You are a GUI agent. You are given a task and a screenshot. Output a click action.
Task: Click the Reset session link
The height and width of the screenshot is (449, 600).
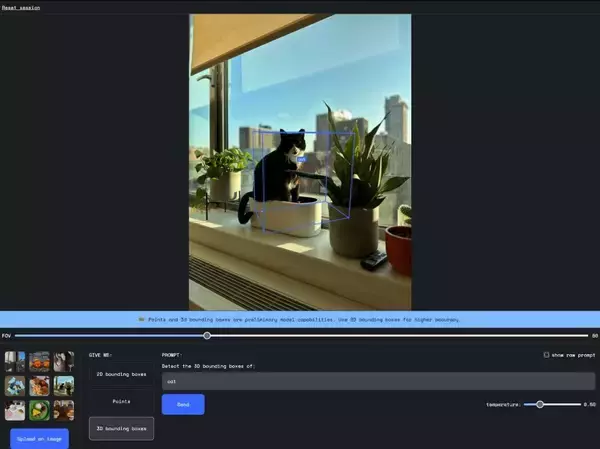tap(21, 8)
